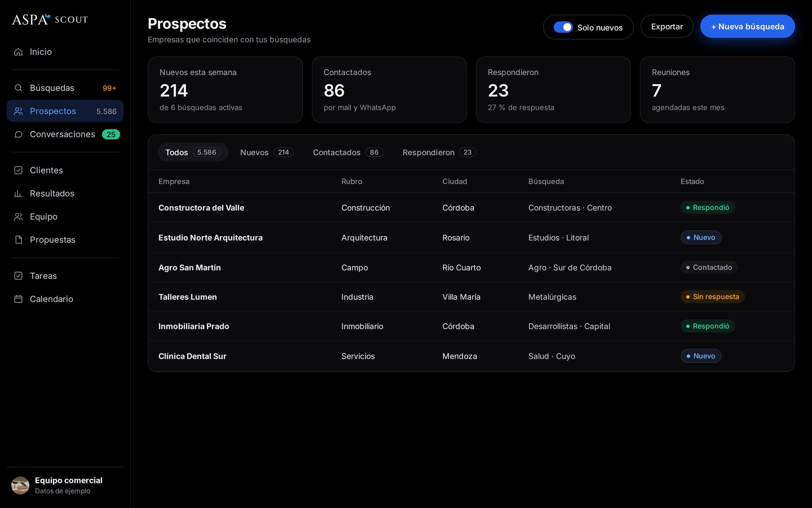Select Estudio Norte Arquitectura company

pos(210,238)
